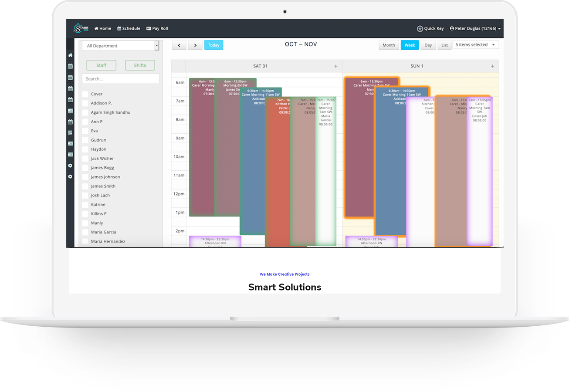Viewport: 569px width, 392px height.
Task: Select the Maria Garcia checkbox
Action: (x=85, y=232)
